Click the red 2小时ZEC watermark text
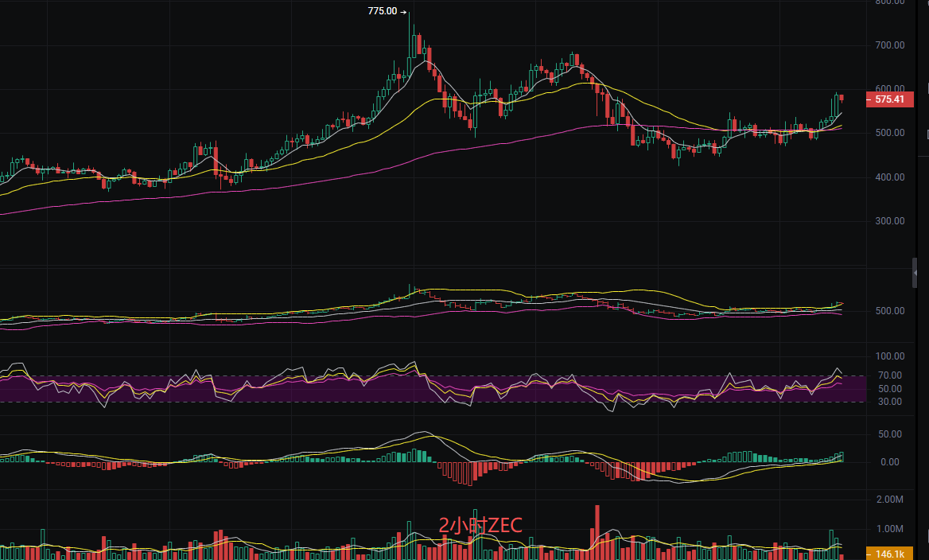Viewport: 929px width, 560px height. click(480, 526)
